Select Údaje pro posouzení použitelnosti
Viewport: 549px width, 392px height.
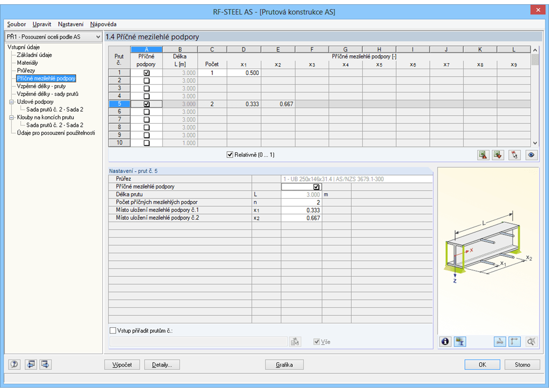pyautogui.click(x=56, y=133)
